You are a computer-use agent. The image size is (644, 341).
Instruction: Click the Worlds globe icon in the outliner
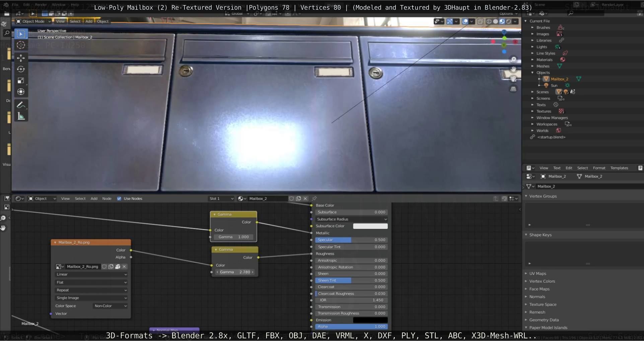559,131
